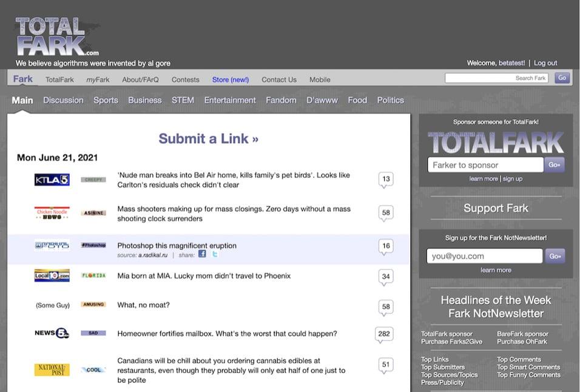Click the National Post source logo
Screen dimensions: 580x392
52,370
